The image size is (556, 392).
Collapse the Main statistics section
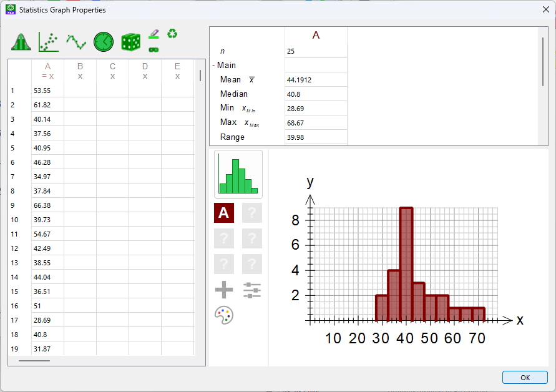pos(213,65)
